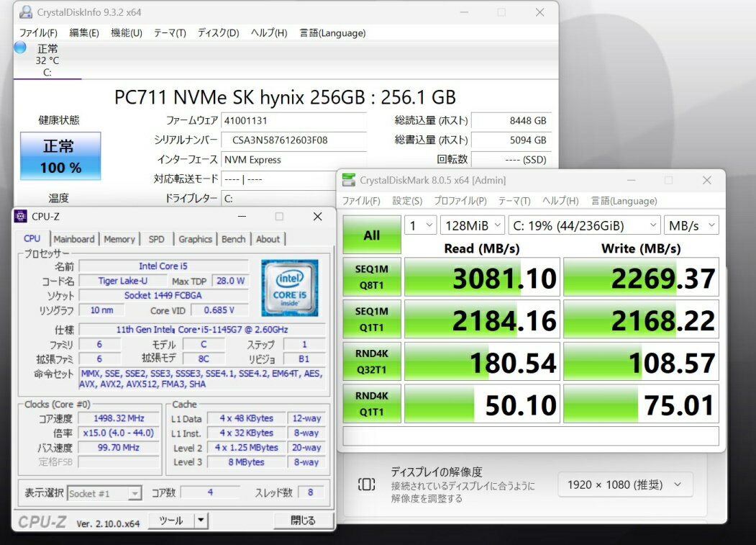Click total host writes value 5094 GB
756x545 pixels.
tap(511, 140)
